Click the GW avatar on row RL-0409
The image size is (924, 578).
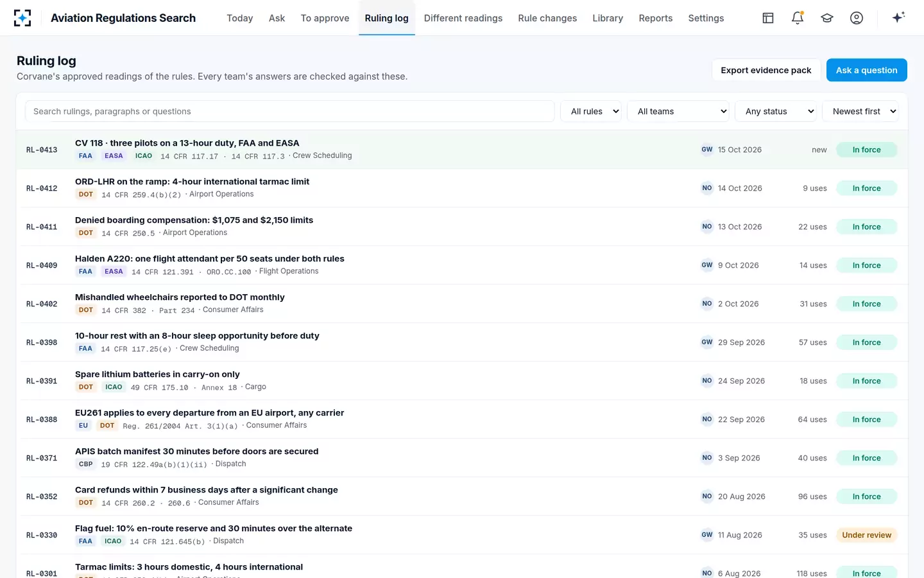tap(707, 265)
